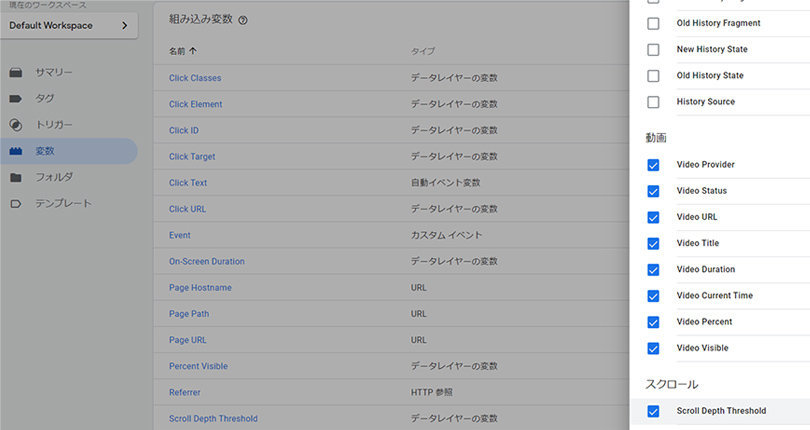Click Default Workspace selector
This screenshot has height=430, width=810.
click(69, 25)
